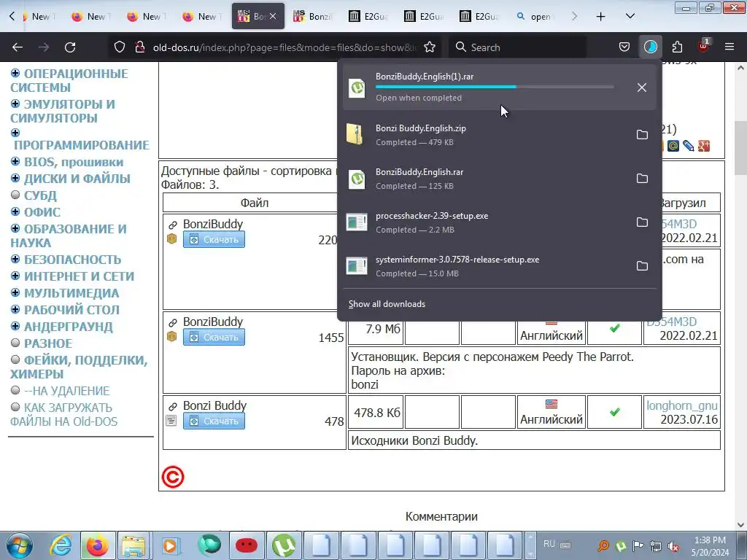This screenshot has width=747, height=560.
Task: Switch to the first E2Guardian tab
Action: tap(368, 17)
